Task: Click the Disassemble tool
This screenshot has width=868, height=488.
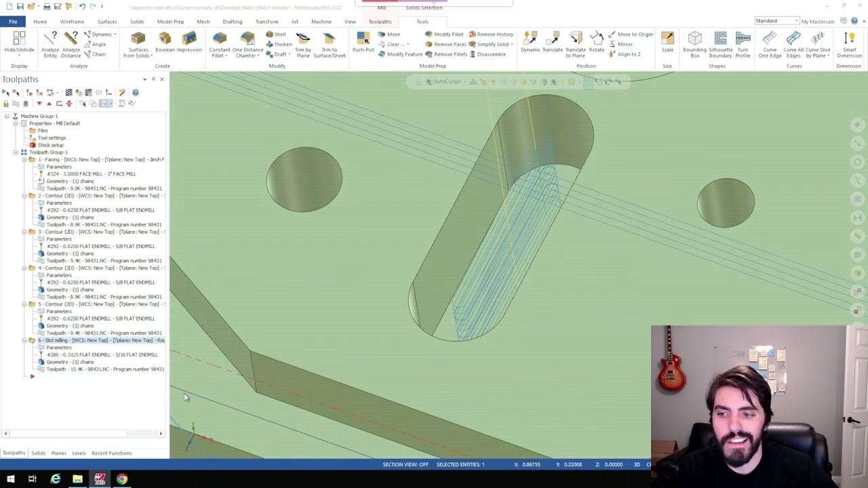Action: (x=488, y=54)
